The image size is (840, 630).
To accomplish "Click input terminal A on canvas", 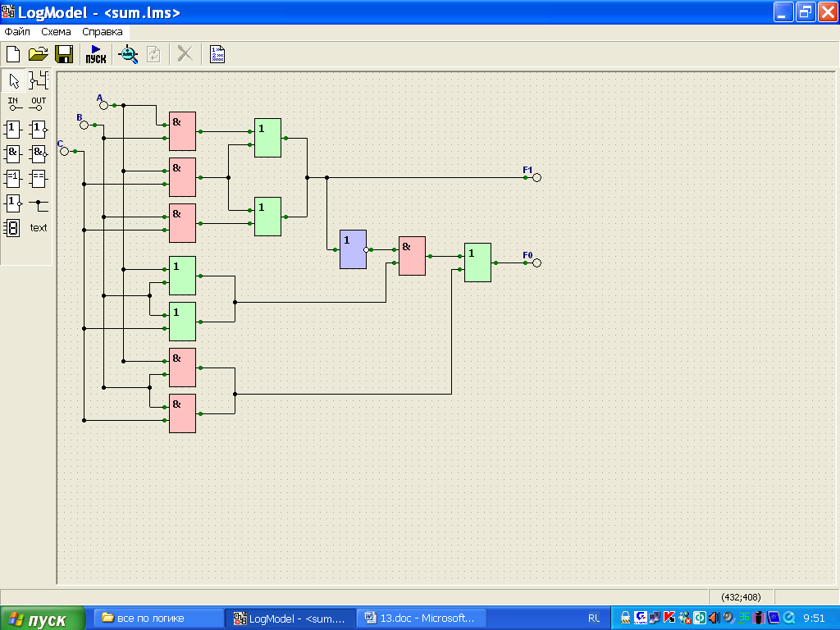I will (x=103, y=105).
